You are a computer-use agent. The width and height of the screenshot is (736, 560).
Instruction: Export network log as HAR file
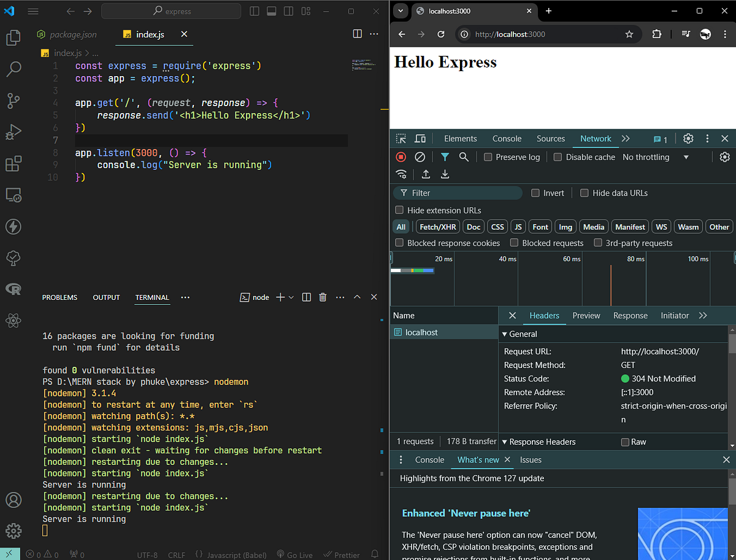[445, 174]
